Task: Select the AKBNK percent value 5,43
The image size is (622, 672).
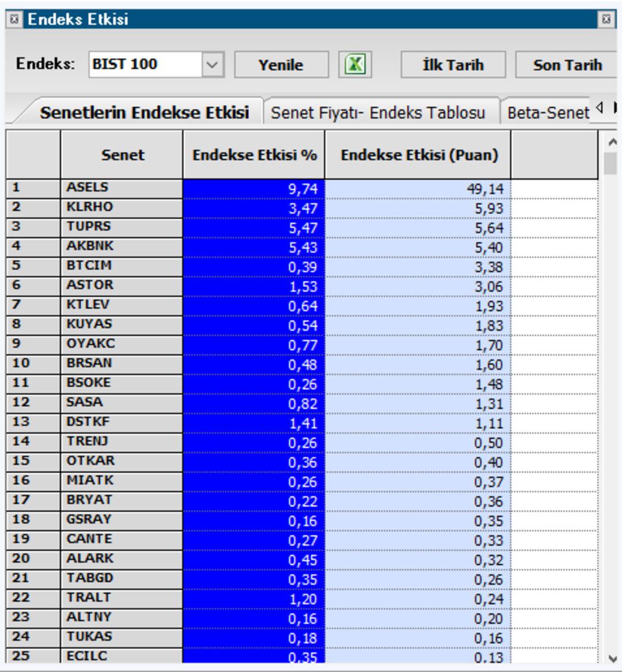Action: [254, 247]
